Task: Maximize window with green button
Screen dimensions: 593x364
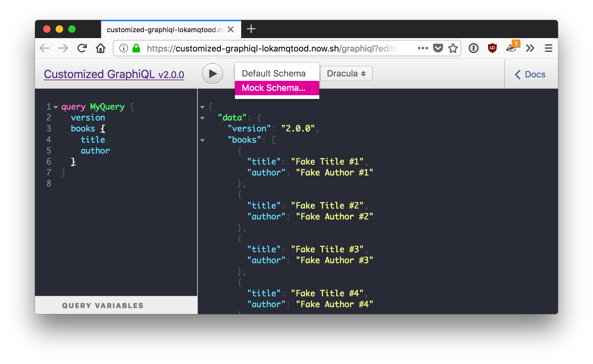Action: (72, 29)
